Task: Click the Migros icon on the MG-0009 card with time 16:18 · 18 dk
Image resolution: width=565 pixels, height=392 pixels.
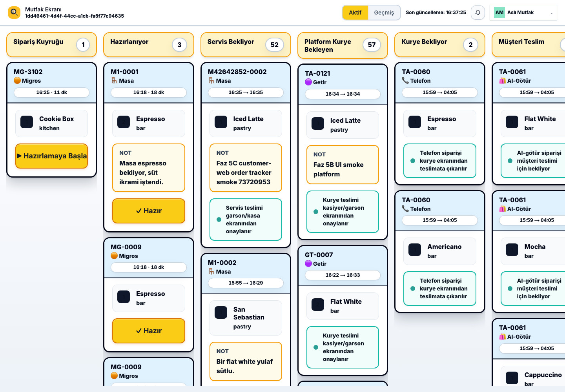Action: click(114, 256)
